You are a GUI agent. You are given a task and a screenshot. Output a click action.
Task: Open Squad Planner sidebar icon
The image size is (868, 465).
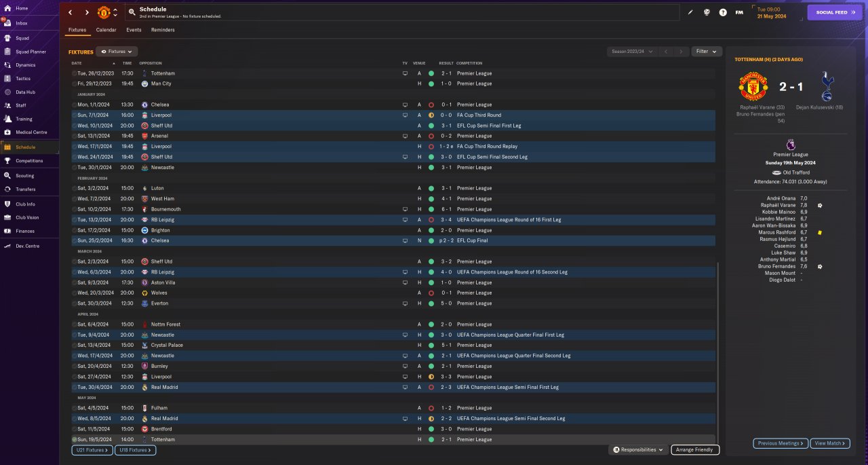click(x=7, y=52)
